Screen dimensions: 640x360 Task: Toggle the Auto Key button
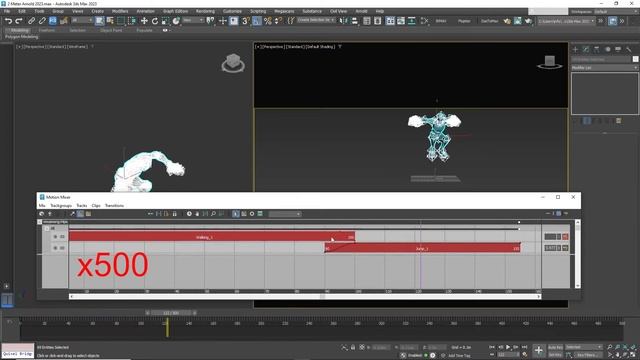[555, 347]
